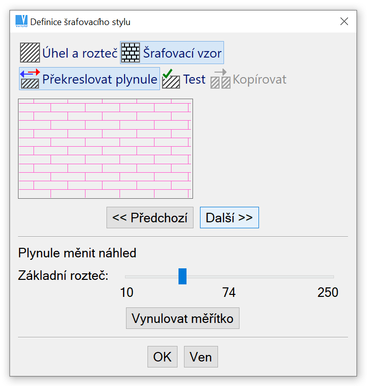
Task: Select the brick pattern icon for Šrafovací vzor
Action: [130, 53]
